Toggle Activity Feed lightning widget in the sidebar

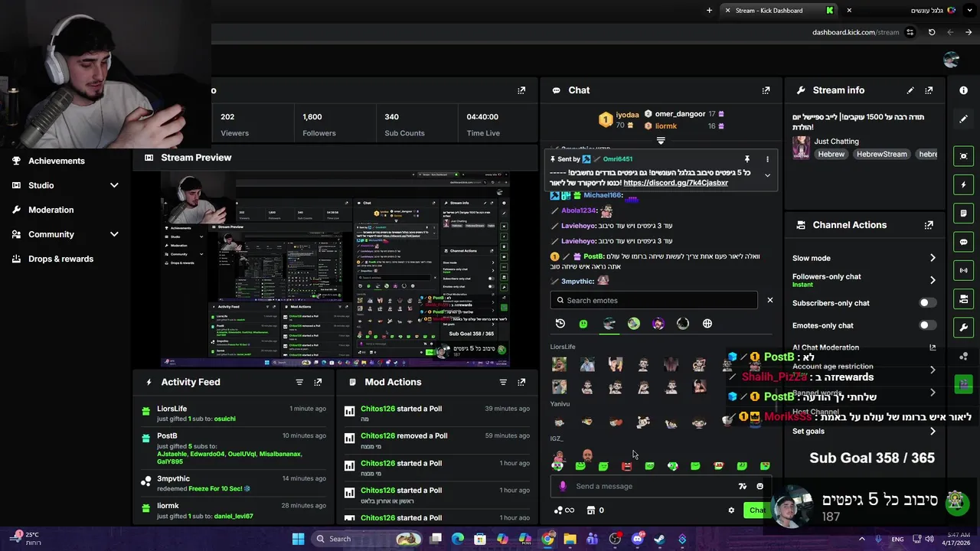(x=963, y=184)
